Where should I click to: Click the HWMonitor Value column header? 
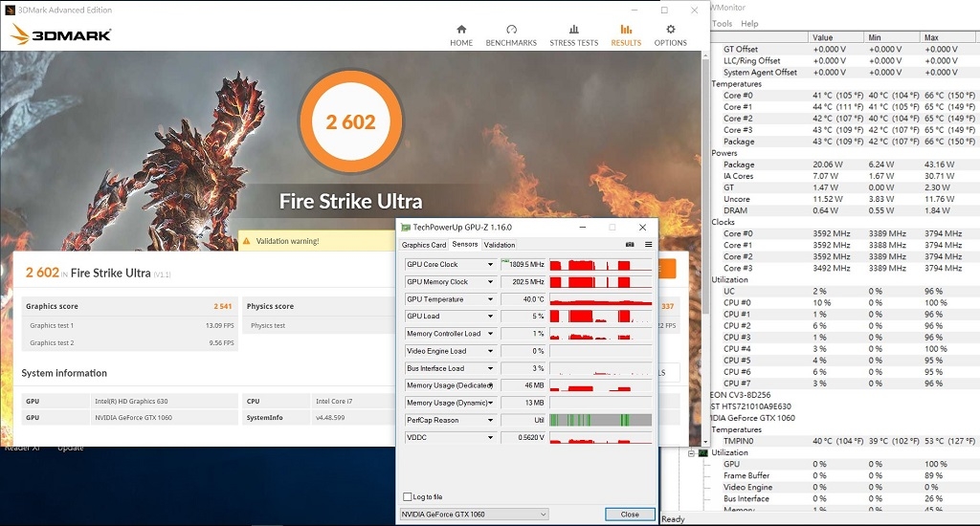point(835,37)
